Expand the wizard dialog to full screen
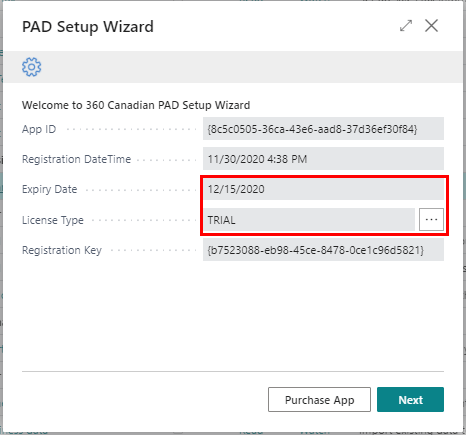Image resolution: width=466 pixels, height=435 pixels. (406, 26)
